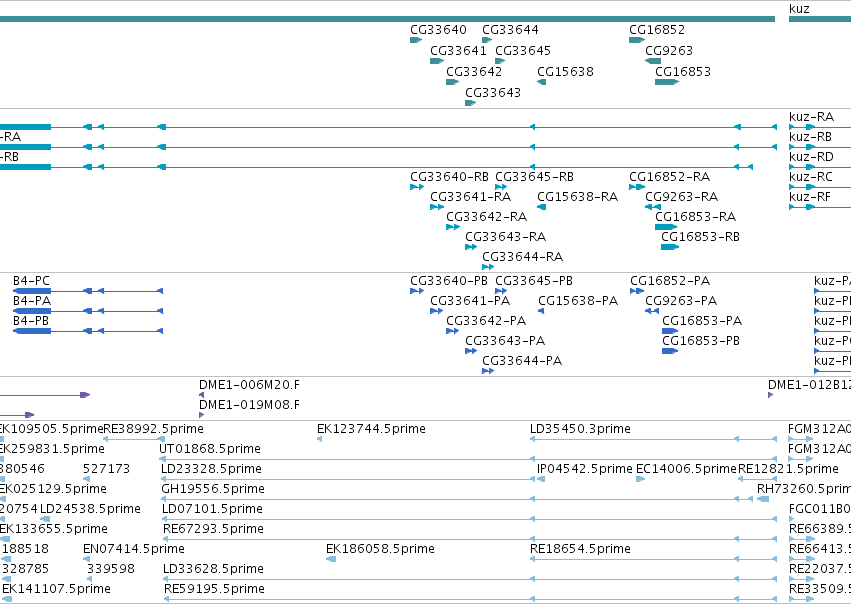Click the CG16852 gene label
The width and height of the screenshot is (851, 604).
[657, 30]
